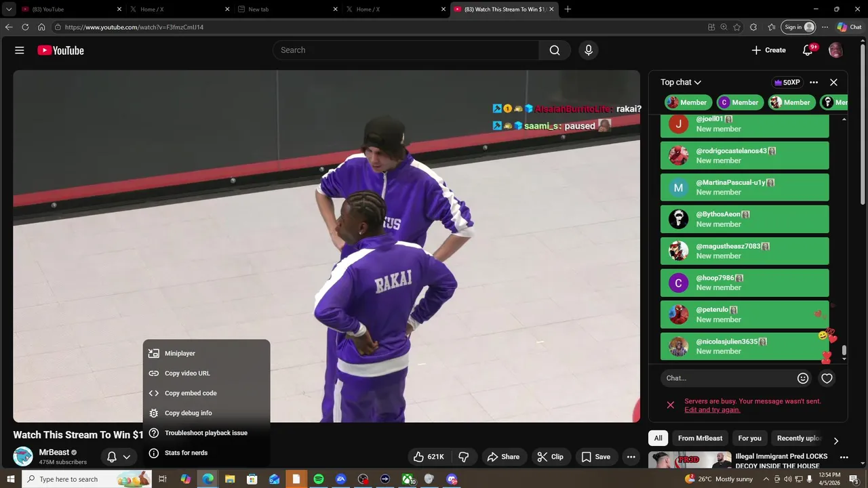The width and height of the screenshot is (868, 488).
Task: Send a heart reaction in chat
Action: (x=827, y=378)
